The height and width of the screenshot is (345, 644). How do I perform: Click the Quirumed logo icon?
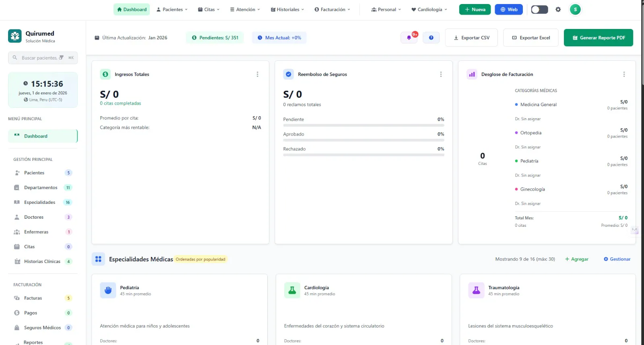pos(15,36)
